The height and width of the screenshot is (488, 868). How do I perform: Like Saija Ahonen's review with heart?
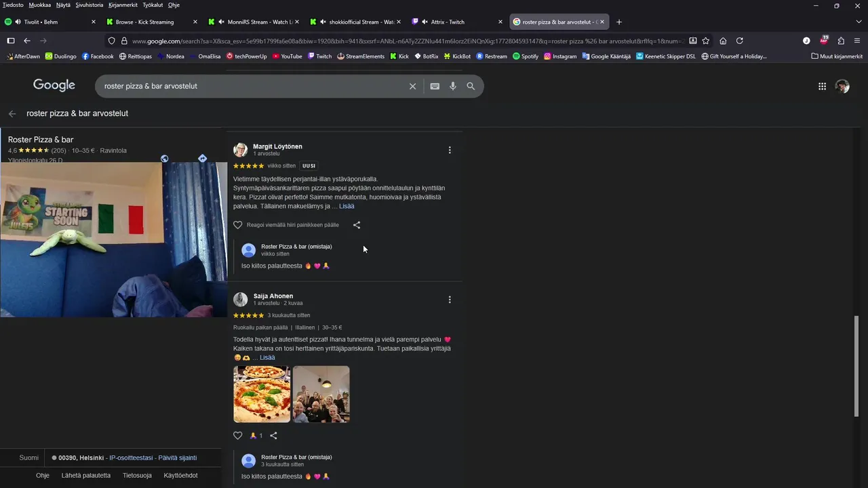tap(237, 436)
